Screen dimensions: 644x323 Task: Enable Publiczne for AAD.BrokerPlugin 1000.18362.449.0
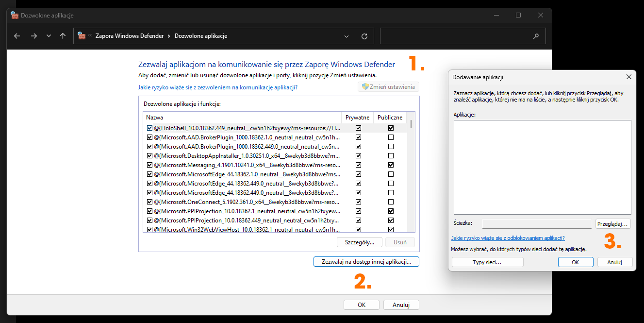click(x=391, y=147)
